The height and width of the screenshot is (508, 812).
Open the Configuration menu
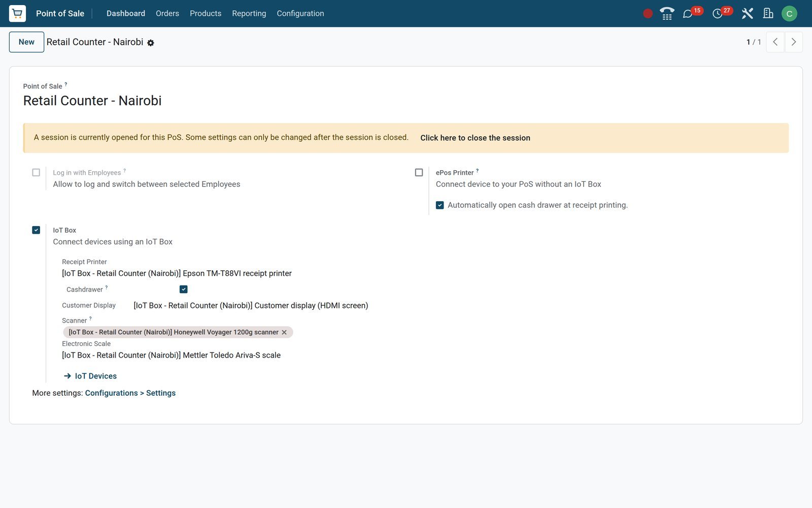pos(300,14)
